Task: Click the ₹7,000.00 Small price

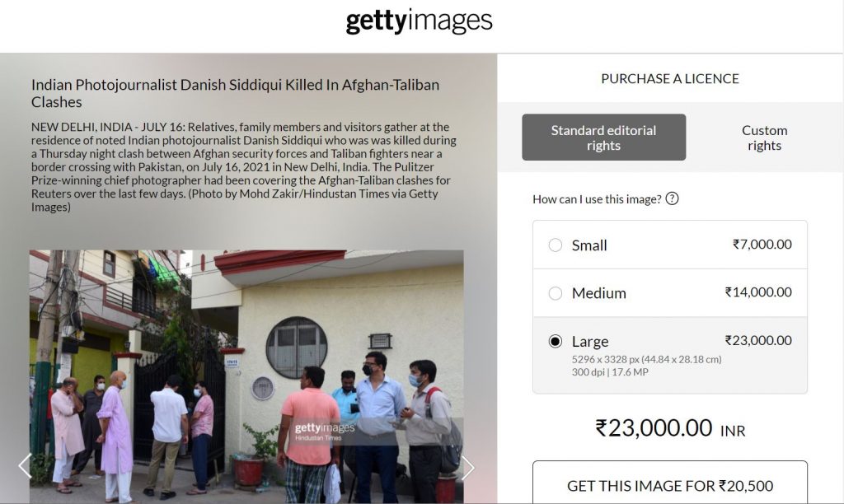Action: pyautogui.click(x=762, y=245)
